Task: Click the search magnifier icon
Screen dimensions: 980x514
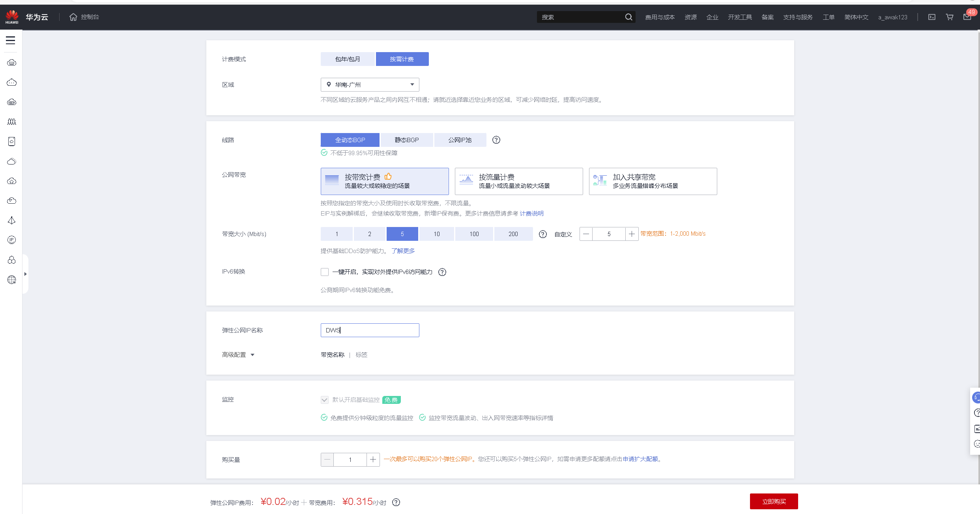Action: pyautogui.click(x=628, y=17)
